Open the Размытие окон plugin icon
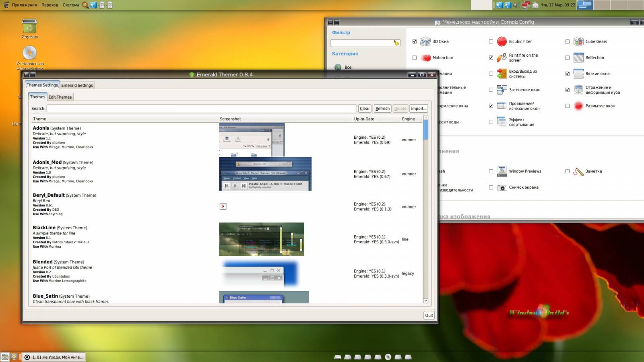This screenshot has height=362, width=644. 578,106
